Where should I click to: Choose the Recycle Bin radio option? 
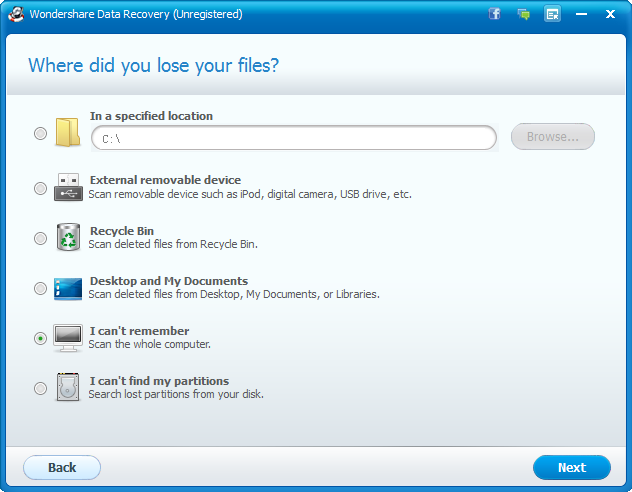pyautogui.click(x=40, y=238)
